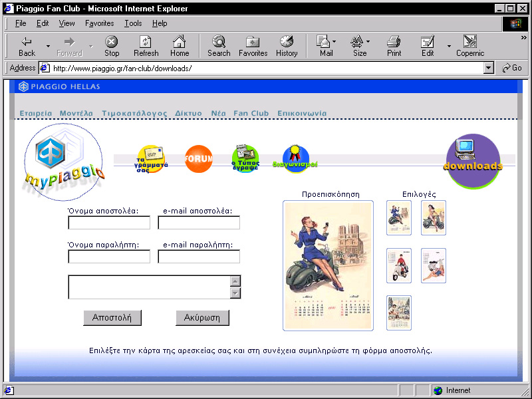Click the message box scroll down arrow
The width and height of the screenshot is (532, 399).
coord(235,293)
